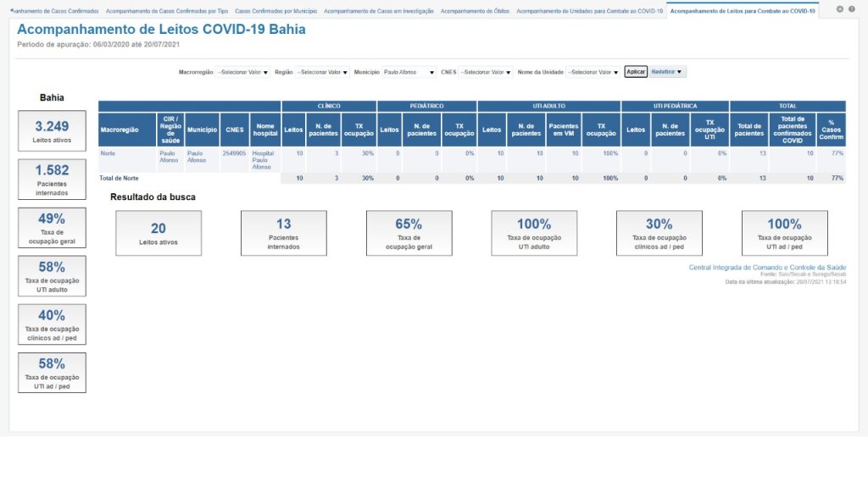Click the CNES value 2549905
This screenshot has width=868, height=488.
(234, 153)
